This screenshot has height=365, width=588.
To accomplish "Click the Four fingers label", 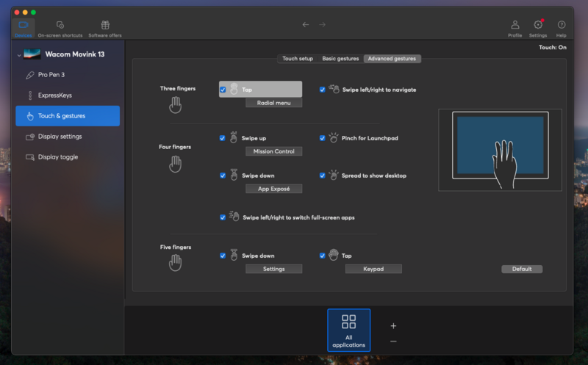I will pyautogui.click(x=175, y=147).
